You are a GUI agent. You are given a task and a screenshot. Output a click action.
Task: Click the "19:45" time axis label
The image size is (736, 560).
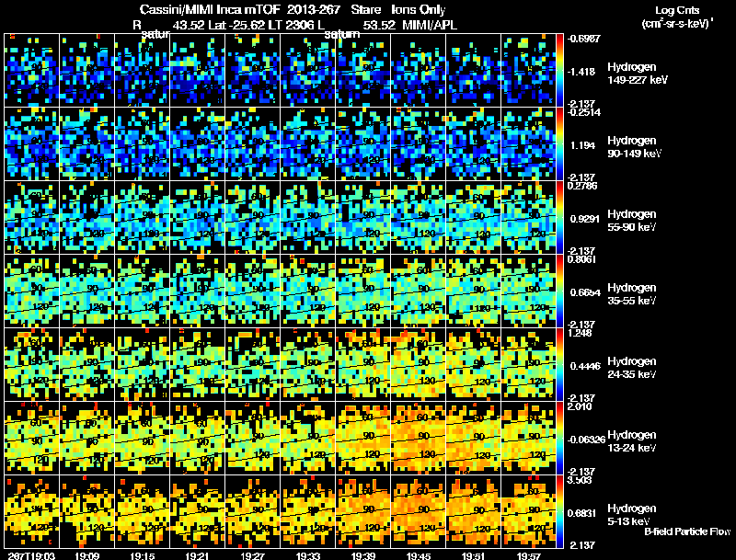point(419,555)
